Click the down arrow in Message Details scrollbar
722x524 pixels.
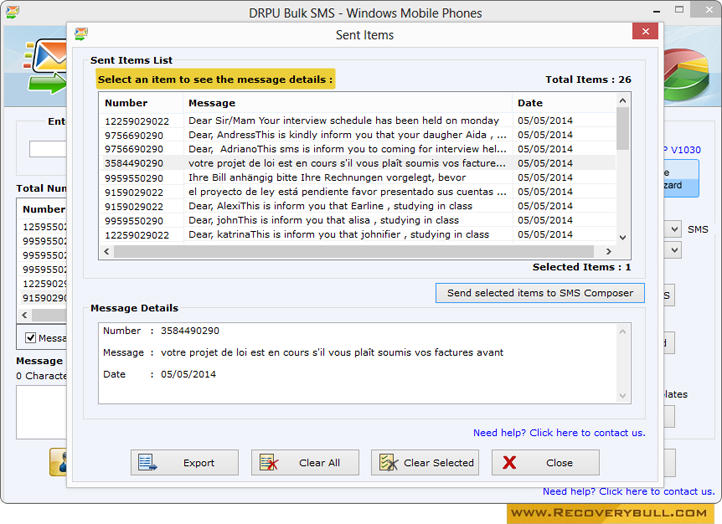pyautogui.click(x=623, y=396)
